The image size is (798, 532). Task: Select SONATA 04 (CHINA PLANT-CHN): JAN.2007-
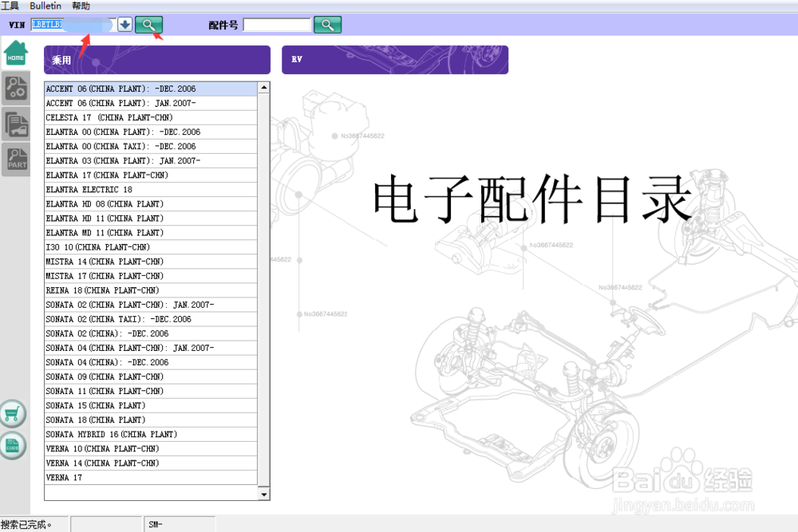pos(151,348)
